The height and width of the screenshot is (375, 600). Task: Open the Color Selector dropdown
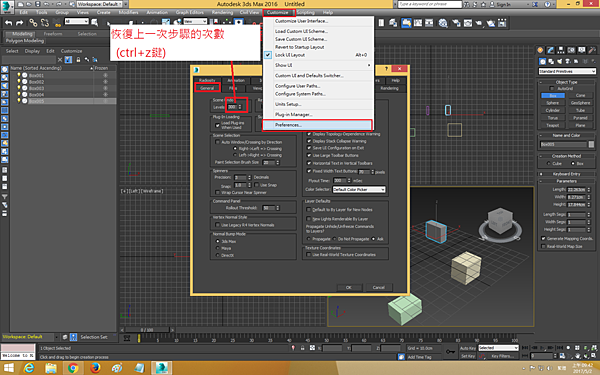[x=359, y=189]
